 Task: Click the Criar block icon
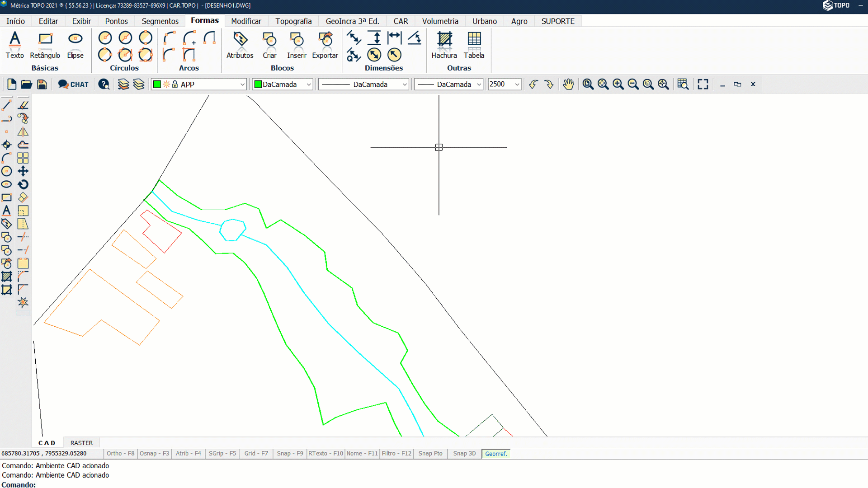click(269, 45)
